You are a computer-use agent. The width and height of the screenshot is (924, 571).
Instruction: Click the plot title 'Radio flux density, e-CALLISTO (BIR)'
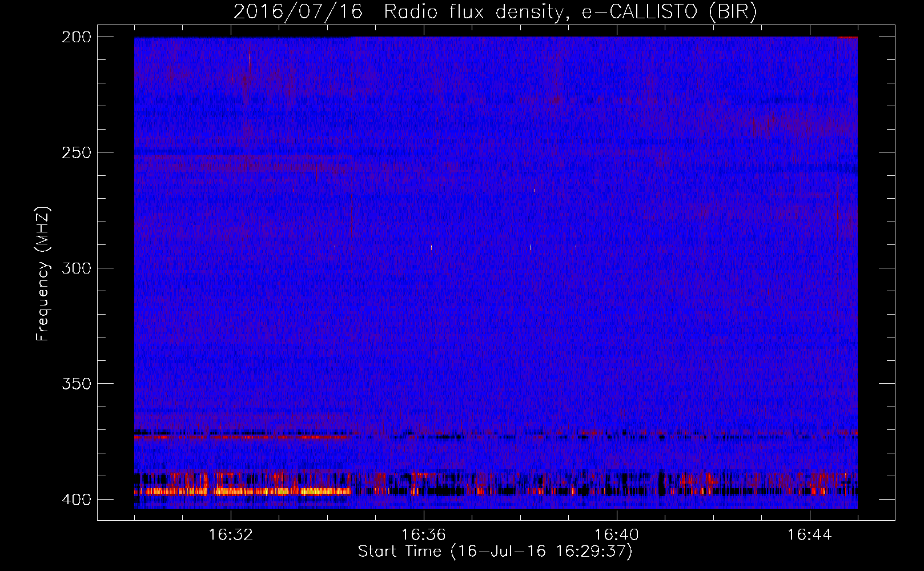(571, 12)
